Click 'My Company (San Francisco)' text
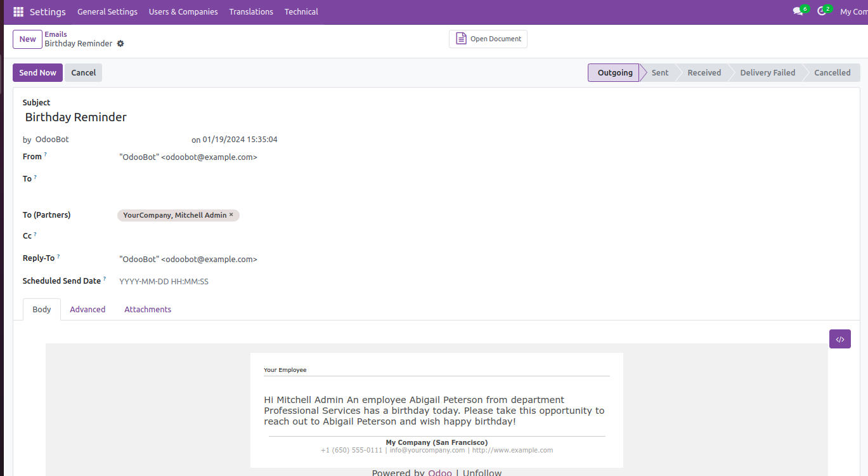This screenshot has height=476, width=868. coord(437,442)
